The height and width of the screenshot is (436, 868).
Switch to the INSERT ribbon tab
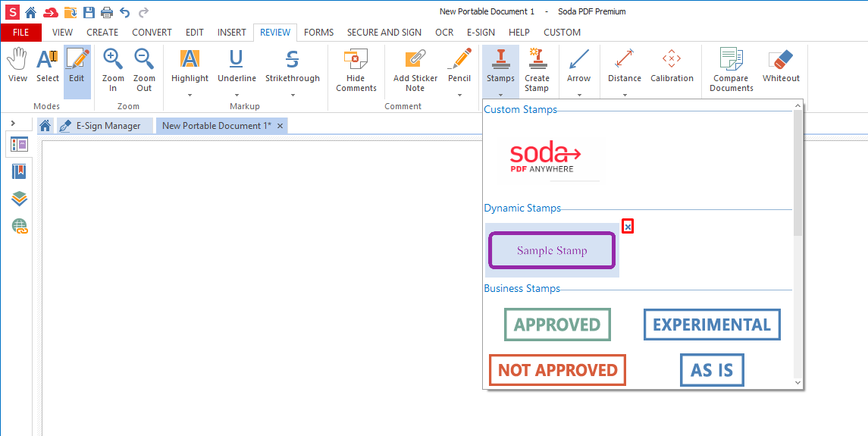(231, 32)
